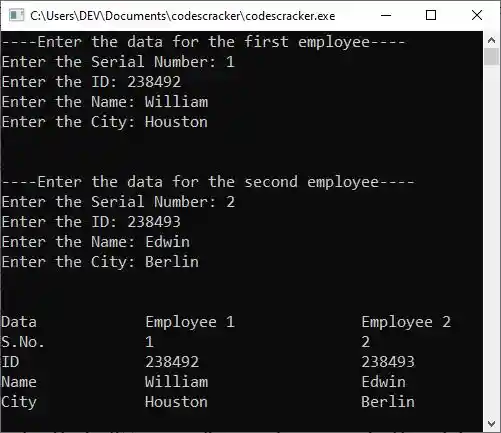This screenshot has width=501, height=433.
Task: Click 'Houston' in the Employee 1 column
Action: pyautogui.click(x=177, y=402)
